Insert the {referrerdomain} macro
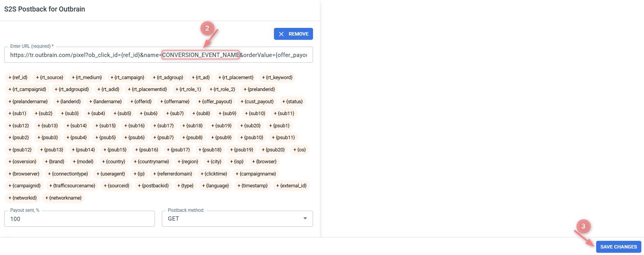 173,174
